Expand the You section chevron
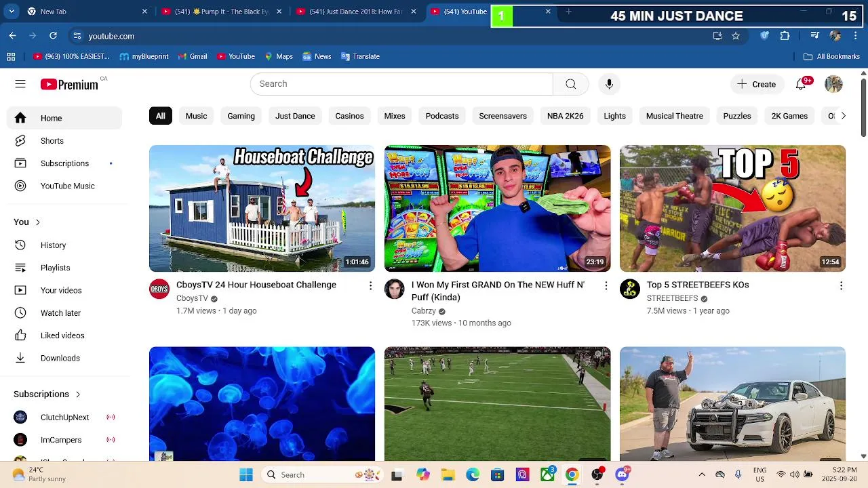 pos(37,222)
